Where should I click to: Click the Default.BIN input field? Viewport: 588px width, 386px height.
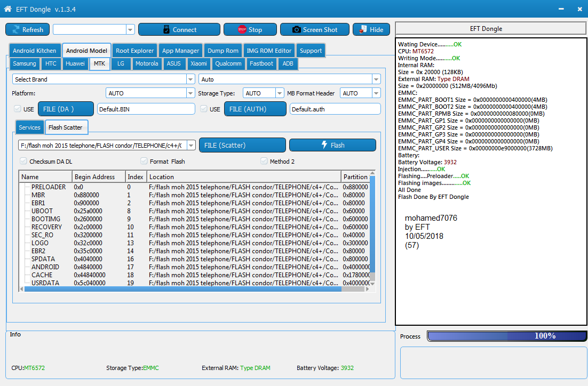[146, 109]
